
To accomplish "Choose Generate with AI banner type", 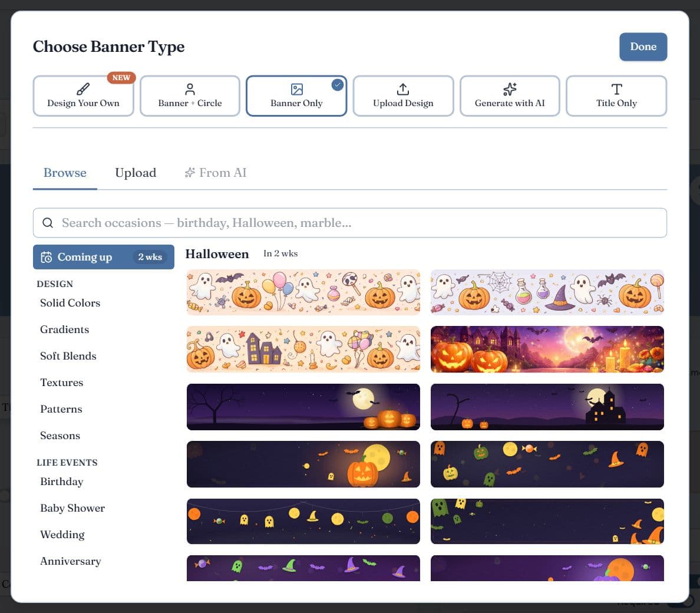I will tap(509, 96).
